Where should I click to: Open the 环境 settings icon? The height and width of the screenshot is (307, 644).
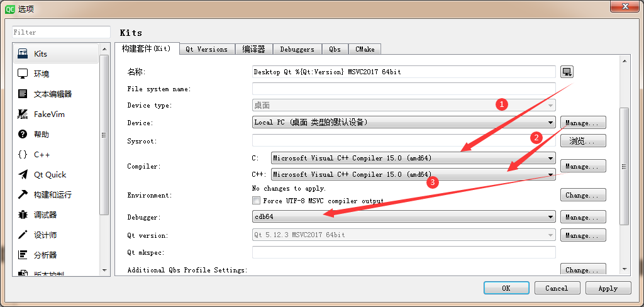(x=23, y=74)
